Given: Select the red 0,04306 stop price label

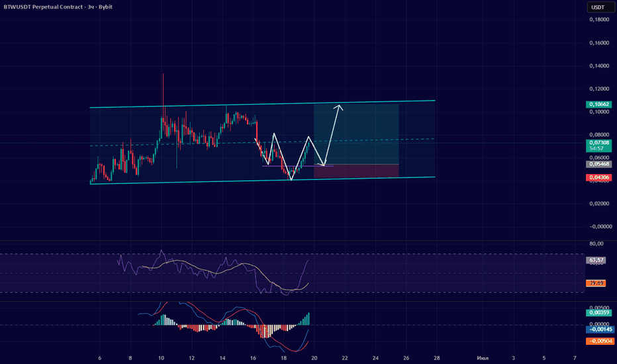Looking at the screenshot, I should 599,177.
